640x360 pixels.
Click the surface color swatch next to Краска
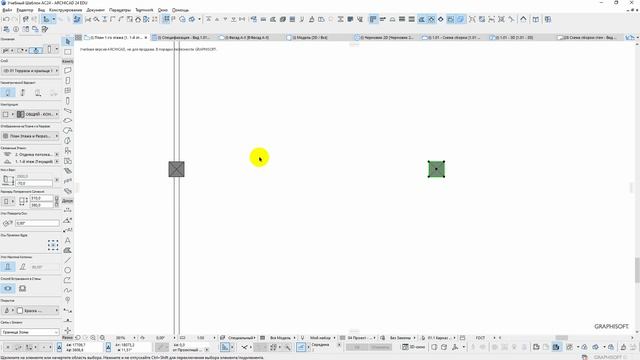20,311
